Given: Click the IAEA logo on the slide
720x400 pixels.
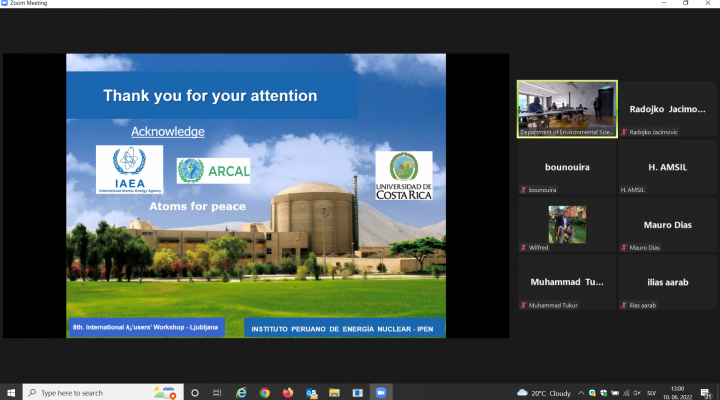Looking at the screenshot, I should 129,169.
